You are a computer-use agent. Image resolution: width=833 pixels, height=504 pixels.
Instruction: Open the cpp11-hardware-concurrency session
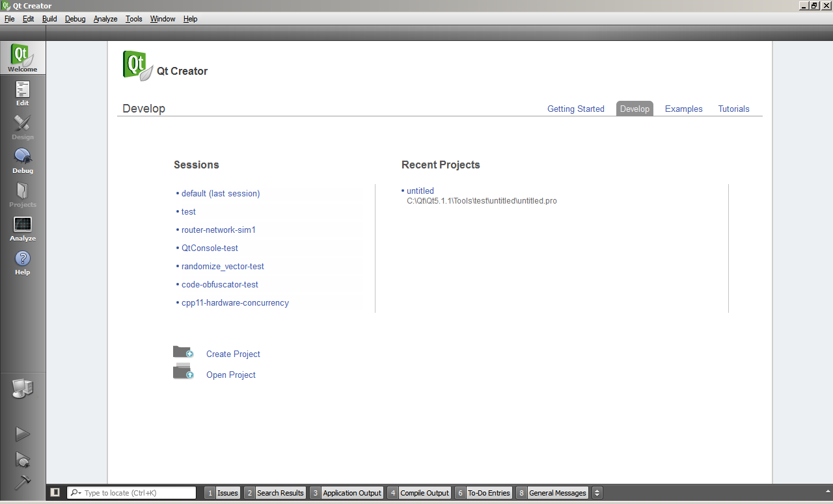[235, 302]
